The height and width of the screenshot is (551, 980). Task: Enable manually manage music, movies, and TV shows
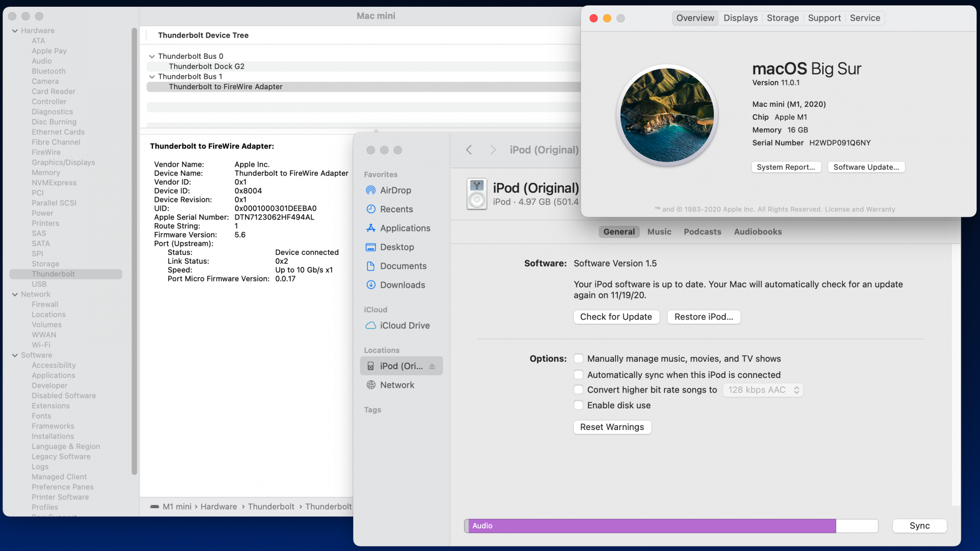point(579,359)
